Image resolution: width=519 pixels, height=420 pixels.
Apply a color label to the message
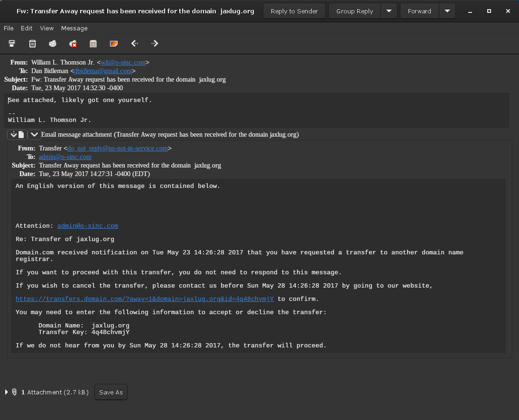tap(114, 43)
